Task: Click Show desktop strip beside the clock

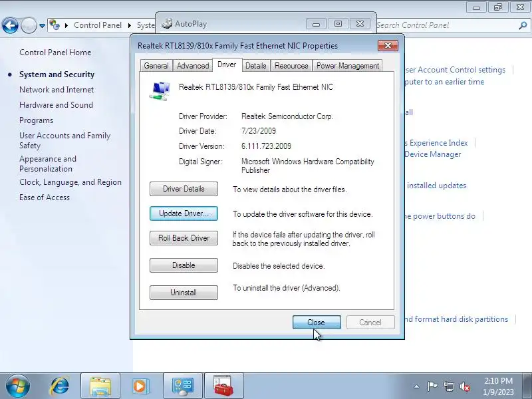Action: click(x=528, y=386)
